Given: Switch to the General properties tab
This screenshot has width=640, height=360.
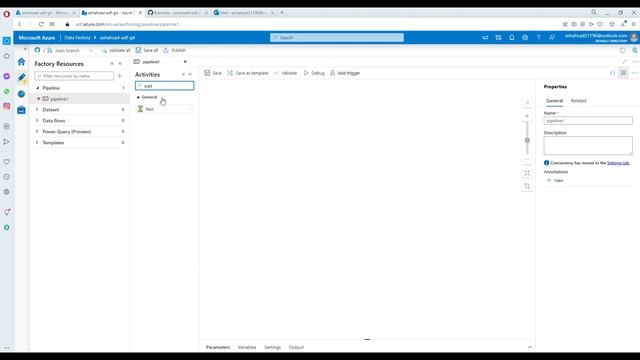Looking at the screenshot, I should coord(554,101).
